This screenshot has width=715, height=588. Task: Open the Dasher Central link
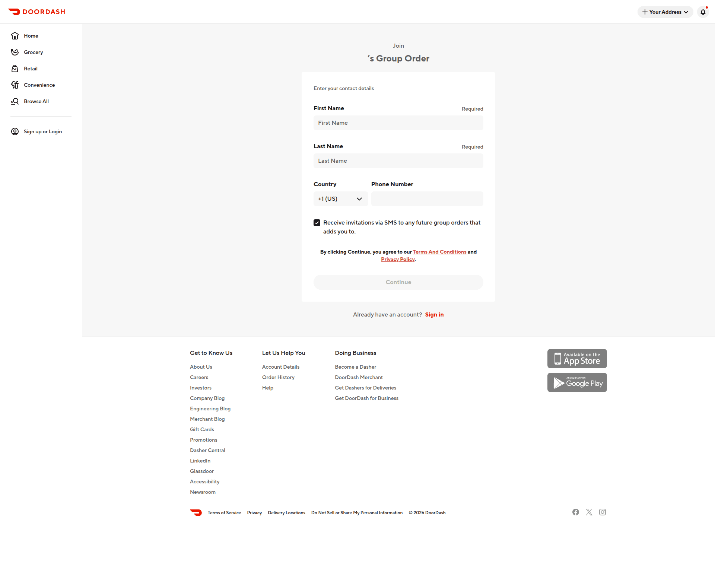[208, 450]
